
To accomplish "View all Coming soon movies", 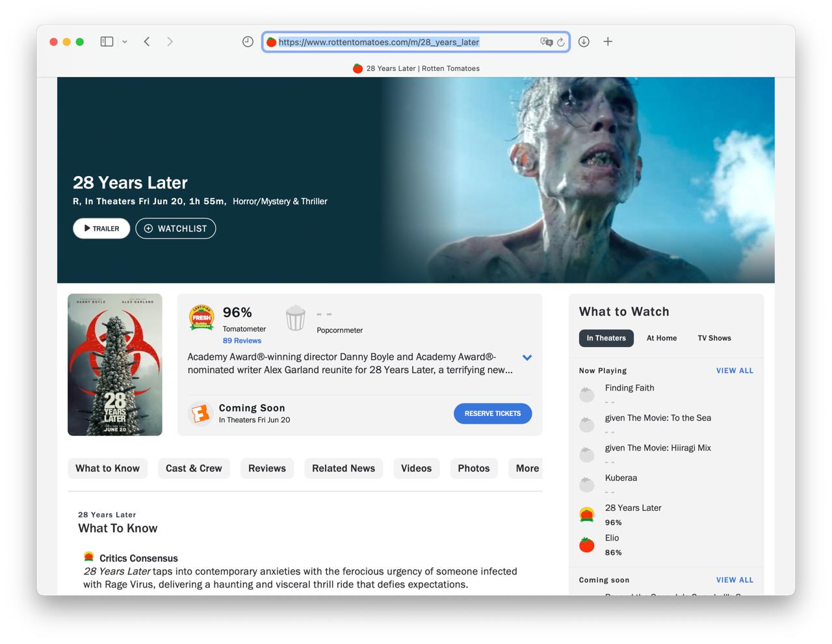I will point(734,580).
